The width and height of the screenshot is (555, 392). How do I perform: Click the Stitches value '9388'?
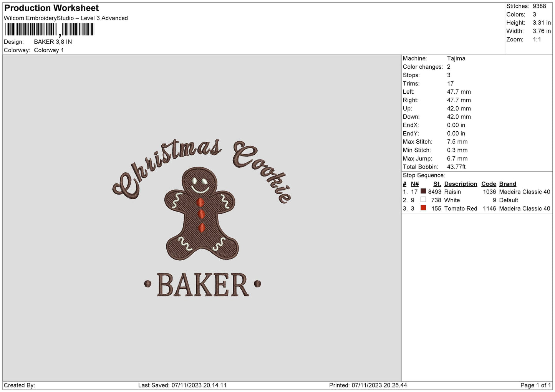[539, 6]
